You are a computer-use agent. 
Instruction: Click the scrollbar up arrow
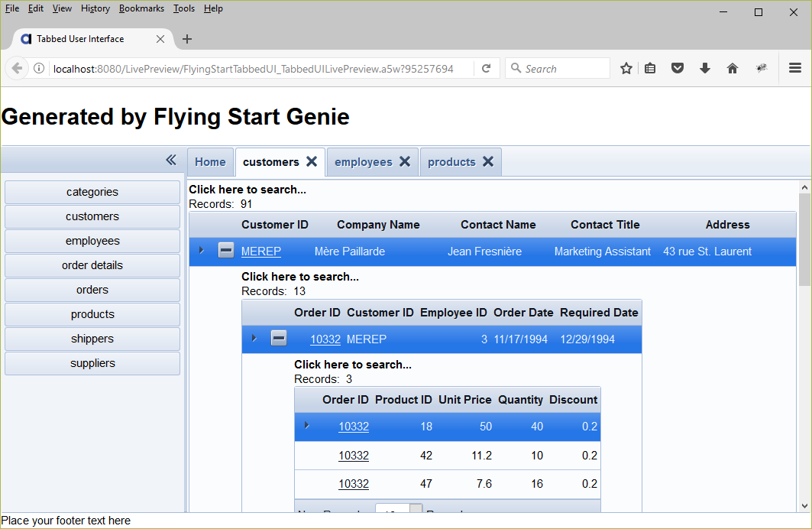click(x=804, y=187)
